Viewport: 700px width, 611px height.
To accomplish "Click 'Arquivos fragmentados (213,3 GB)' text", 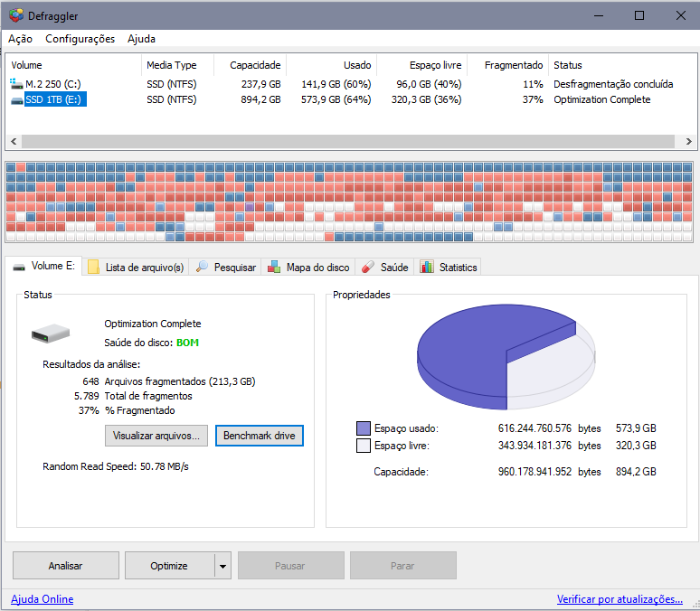I will coord(180,381).
